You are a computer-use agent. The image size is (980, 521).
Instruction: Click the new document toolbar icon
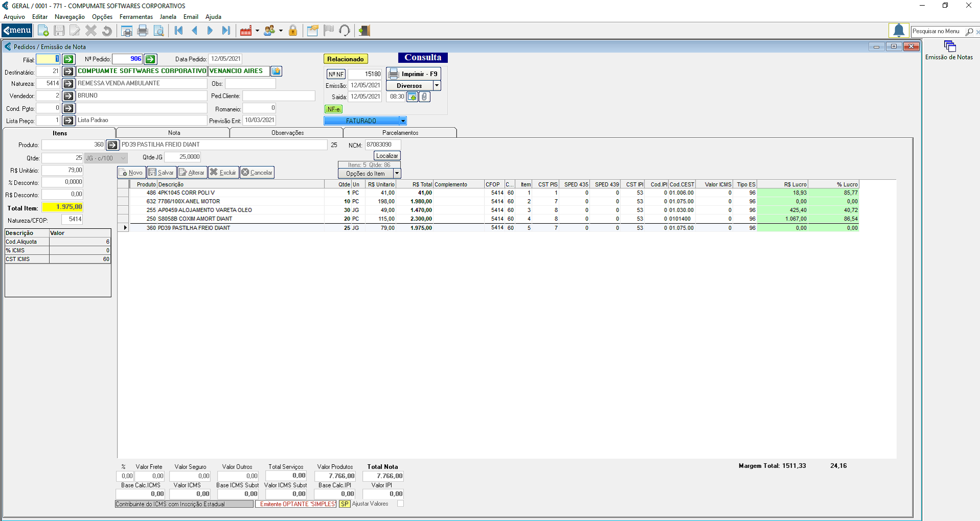coord(43,31)
